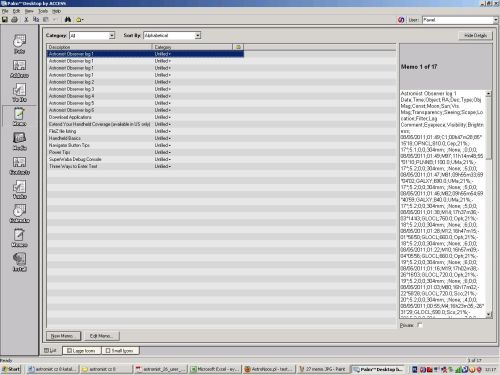Switch to Microsoft Excel in the taskbar

215,369
